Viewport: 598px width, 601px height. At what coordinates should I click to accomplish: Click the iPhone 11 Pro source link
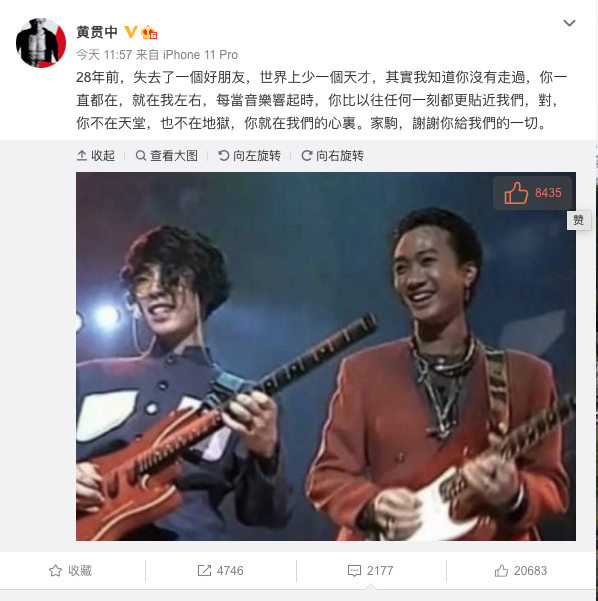point(200,55)
